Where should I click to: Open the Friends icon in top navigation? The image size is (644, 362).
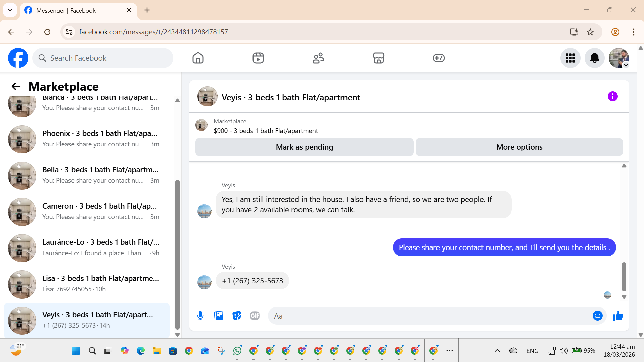318,58
